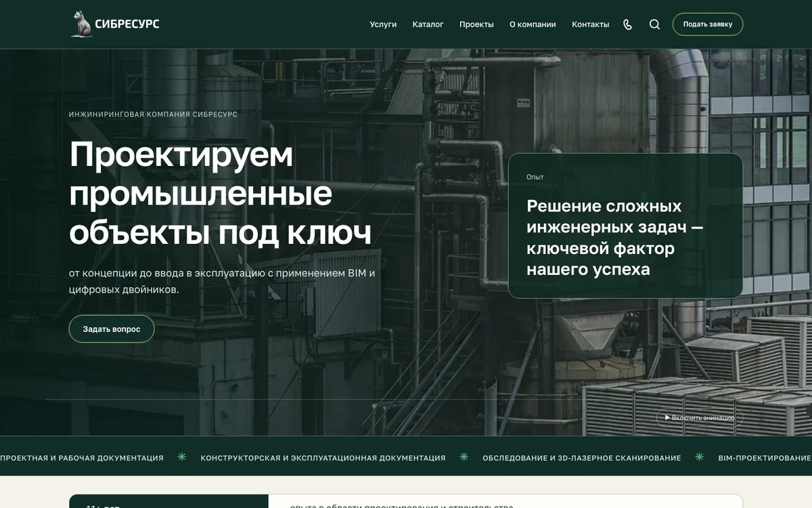Open the Услуги menu item
This screenshot has width=812, height=508.
(383, 24)
